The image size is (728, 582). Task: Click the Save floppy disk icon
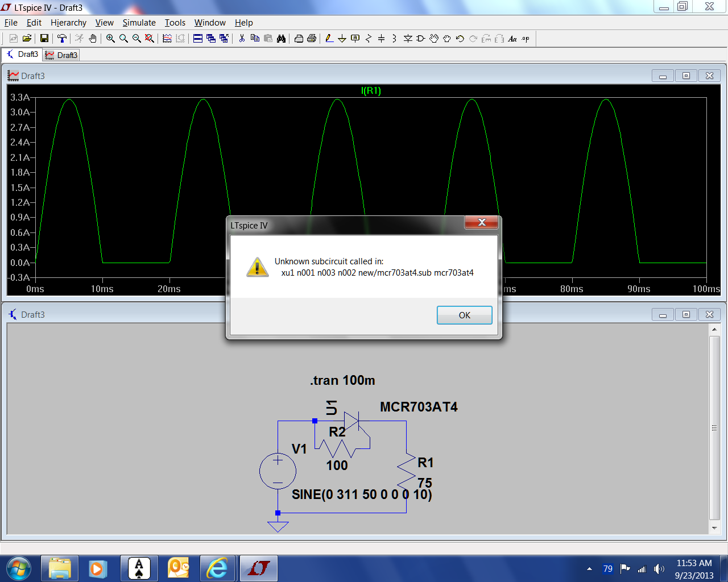44,39
